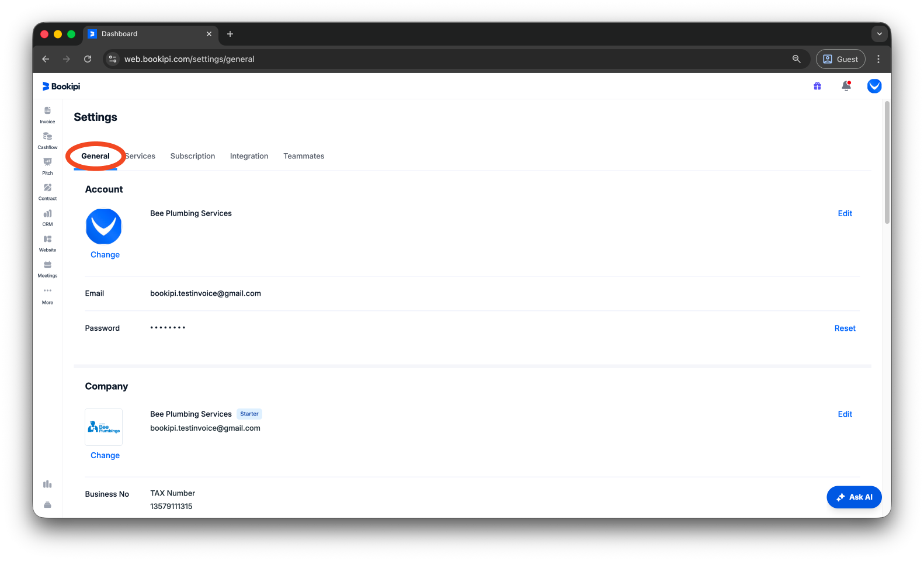The width and height of the screenshot is (924, 561).
Task: Select the CRM sidebar icon
Action: 47,217
